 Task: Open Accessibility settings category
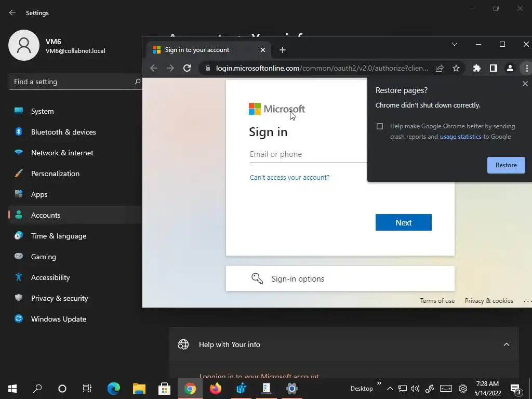coord(75,277)
